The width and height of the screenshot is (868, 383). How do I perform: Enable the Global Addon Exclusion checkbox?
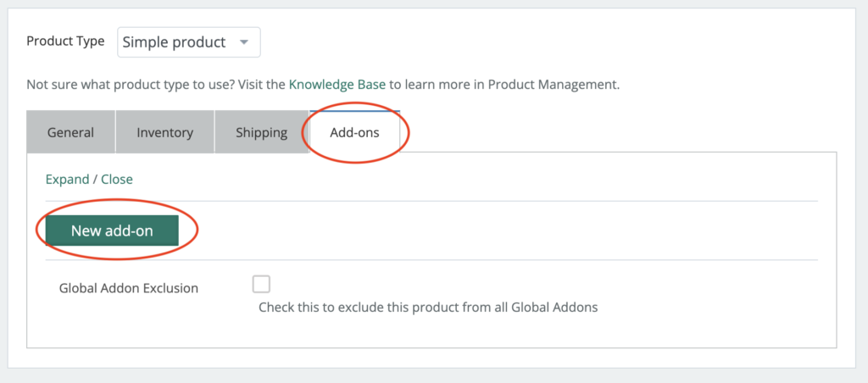261,284
